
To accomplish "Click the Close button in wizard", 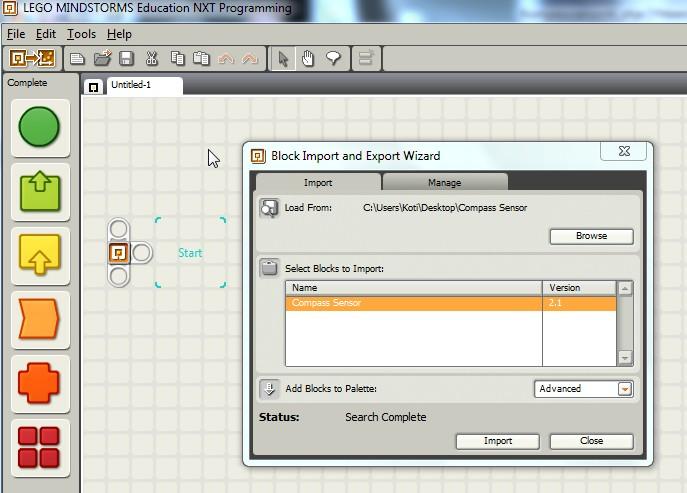I will [x=591, y=441].
